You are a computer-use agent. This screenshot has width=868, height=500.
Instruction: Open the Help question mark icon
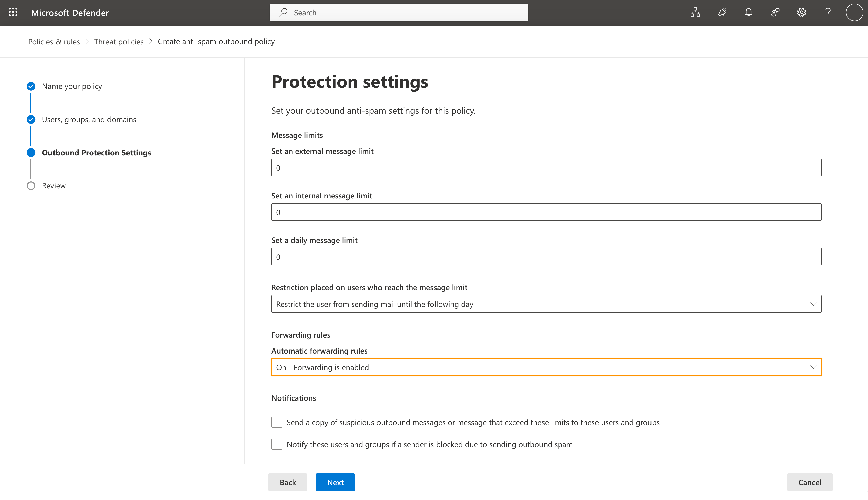[828, 12]
